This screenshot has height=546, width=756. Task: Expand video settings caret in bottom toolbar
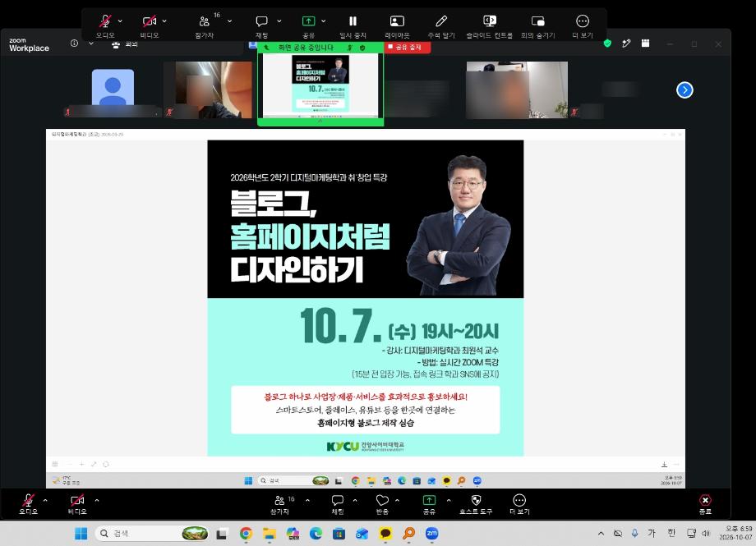click(97, 500)
